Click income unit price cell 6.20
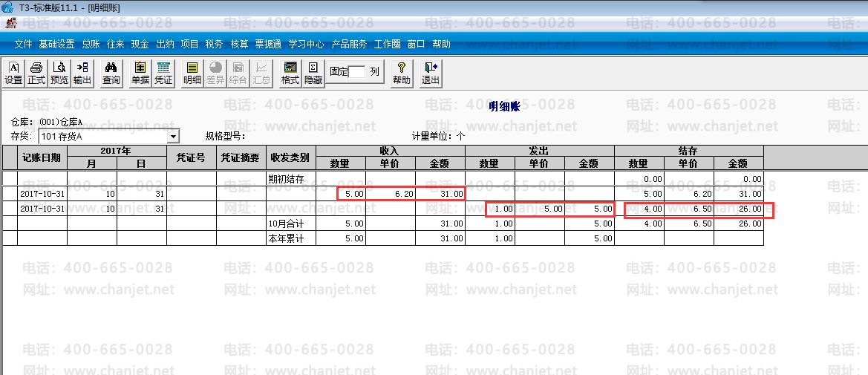868x375 pixels. pos(391,194)
